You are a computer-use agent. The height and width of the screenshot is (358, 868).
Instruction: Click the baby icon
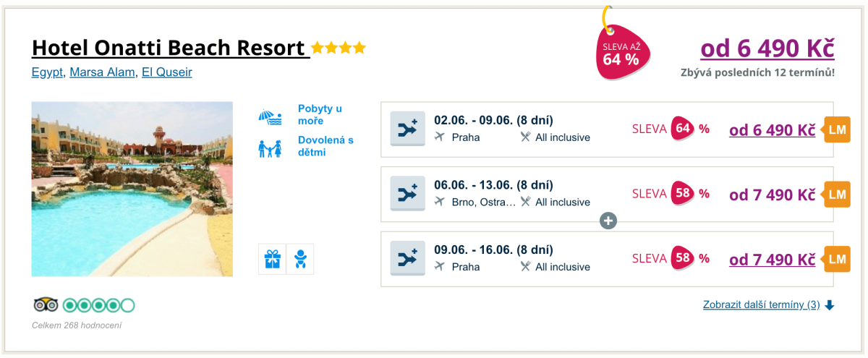point(300,259)
